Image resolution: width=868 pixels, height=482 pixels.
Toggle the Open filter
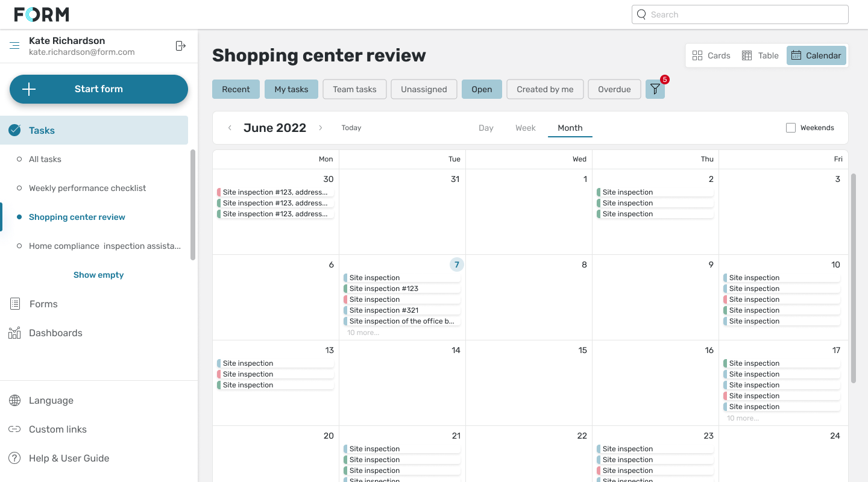click(482, 89)
